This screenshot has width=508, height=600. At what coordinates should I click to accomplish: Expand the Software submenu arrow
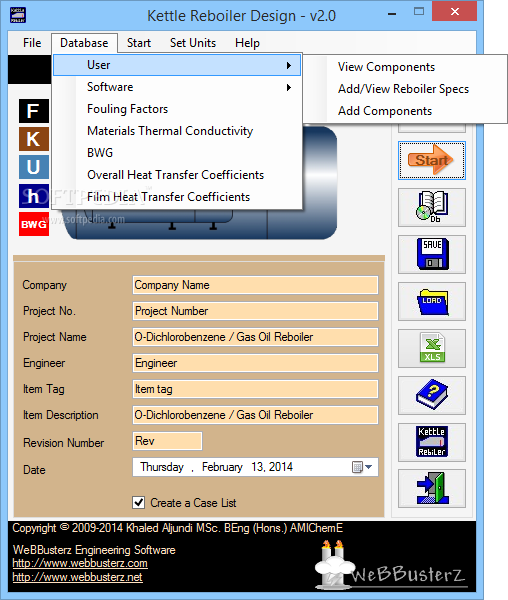(x=289, y=88)
